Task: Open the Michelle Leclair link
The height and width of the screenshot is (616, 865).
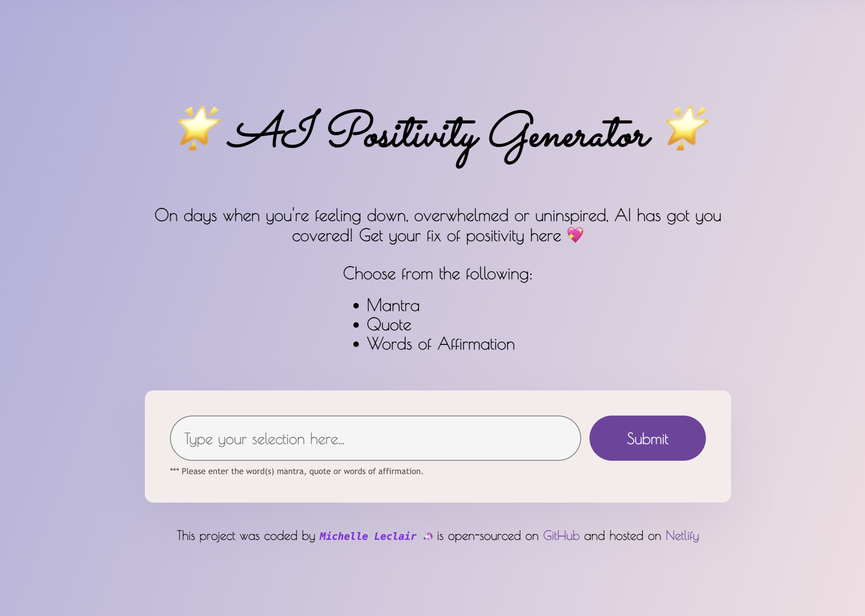Action: [367, 536]
